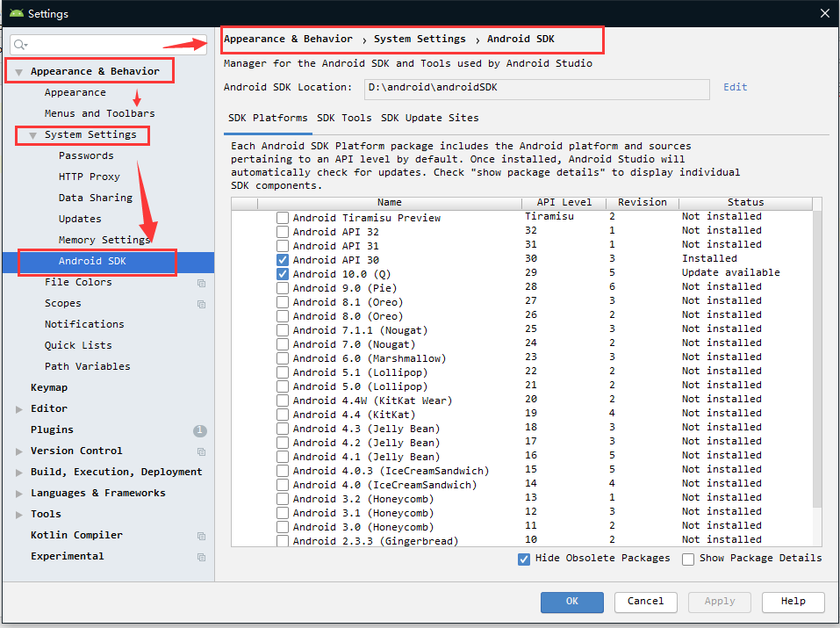Open Kotlin Compiler settings
840x628 pixels.
pyautogui.click(x=76, y=535)
